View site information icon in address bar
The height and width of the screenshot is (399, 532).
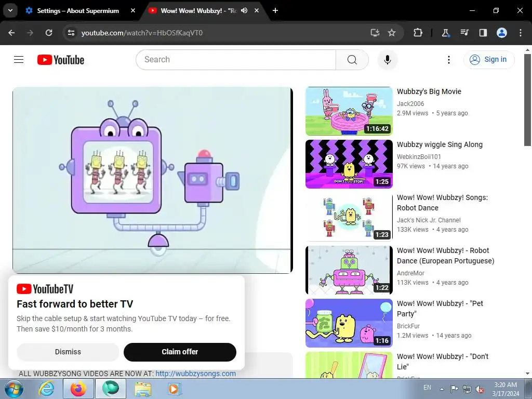coord(71,33)
